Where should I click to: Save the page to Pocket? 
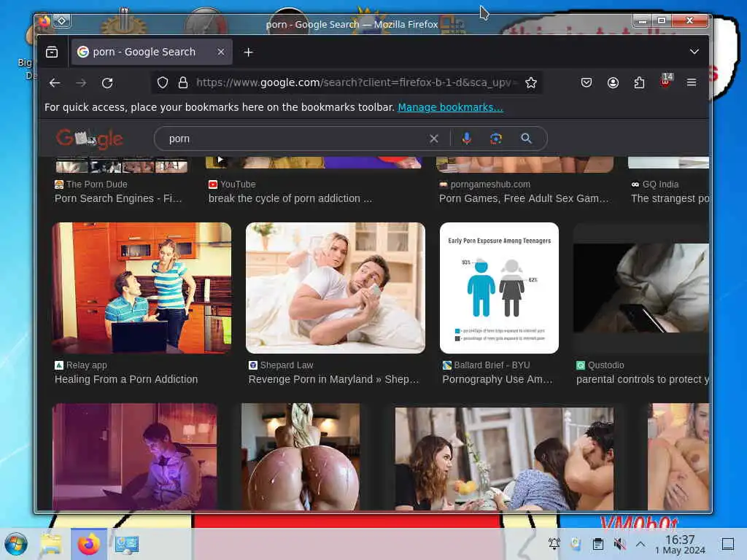click(x=587, y=83)
